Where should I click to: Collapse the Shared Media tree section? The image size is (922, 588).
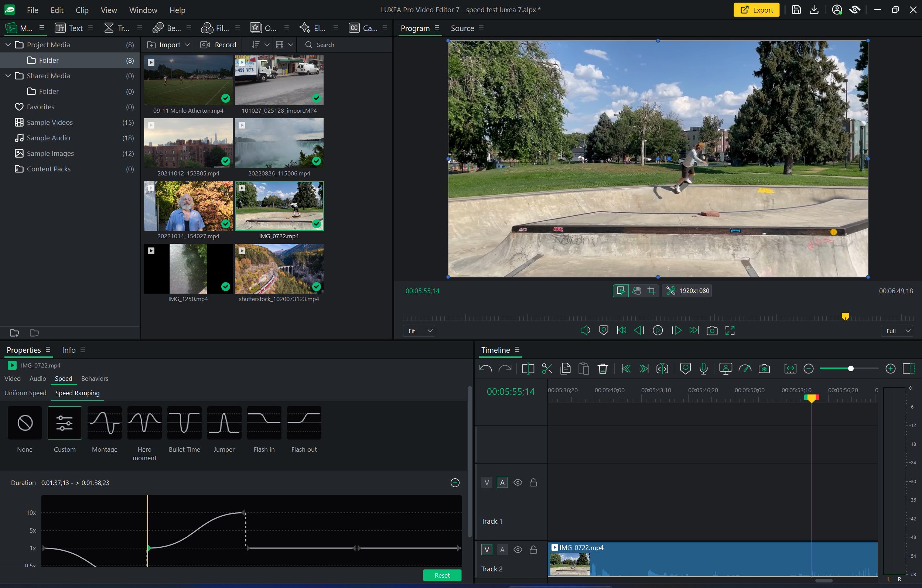(x=8, y=76)
